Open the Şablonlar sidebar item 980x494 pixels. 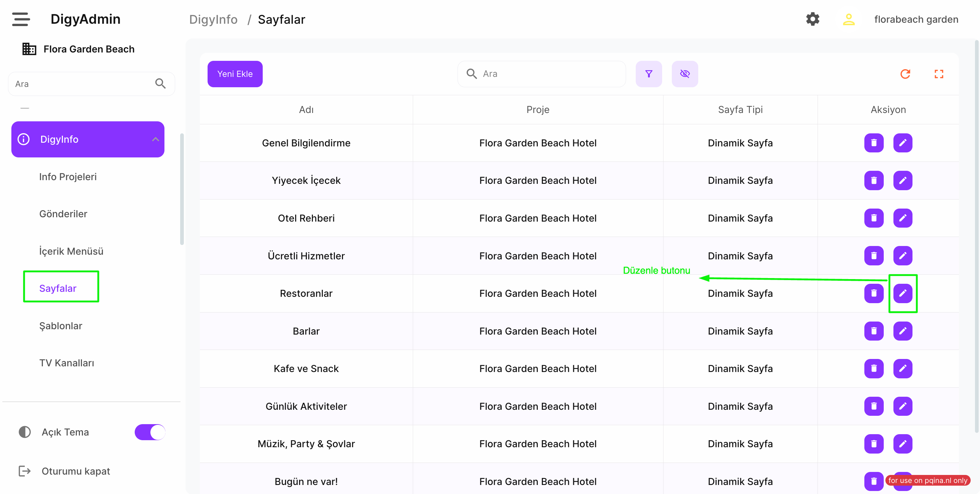pyautogui.click(x=60, y=326)
